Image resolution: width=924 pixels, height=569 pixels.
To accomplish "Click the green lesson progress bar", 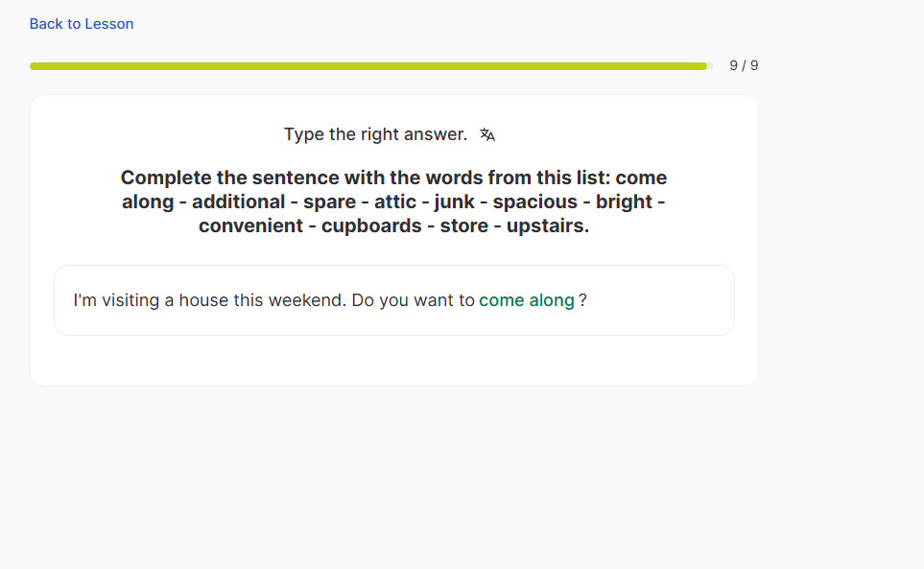I will coord(368,66).
